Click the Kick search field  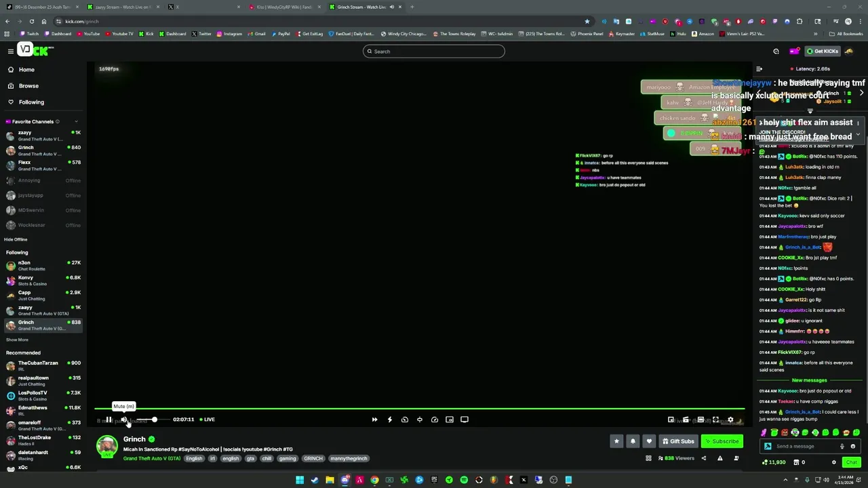[434, 52]
